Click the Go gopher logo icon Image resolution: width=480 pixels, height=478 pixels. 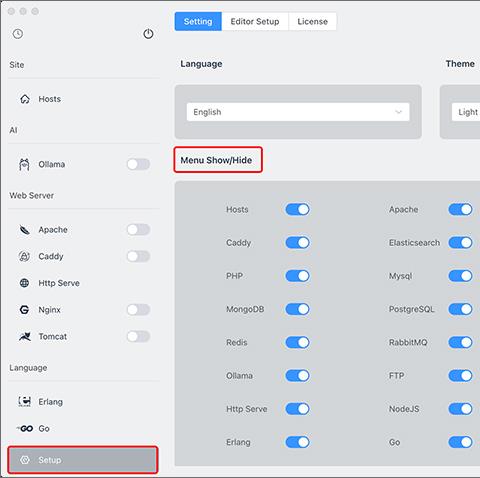25,428
